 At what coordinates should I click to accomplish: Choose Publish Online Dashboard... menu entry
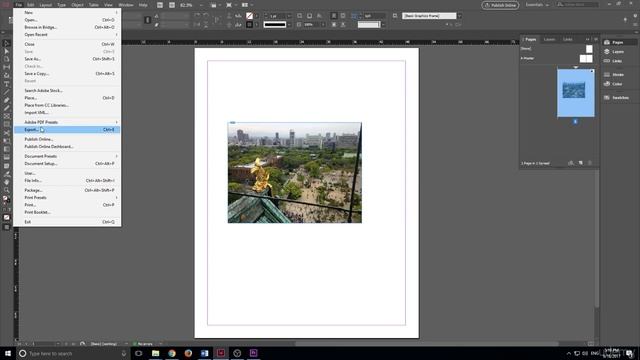[x=67, y=147]
